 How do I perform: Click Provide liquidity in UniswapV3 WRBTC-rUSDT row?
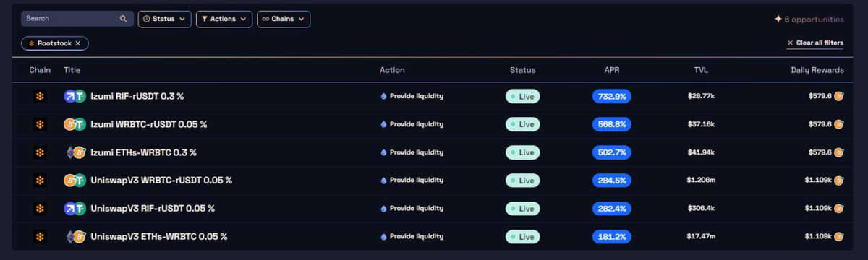click(x=412, y=181)
